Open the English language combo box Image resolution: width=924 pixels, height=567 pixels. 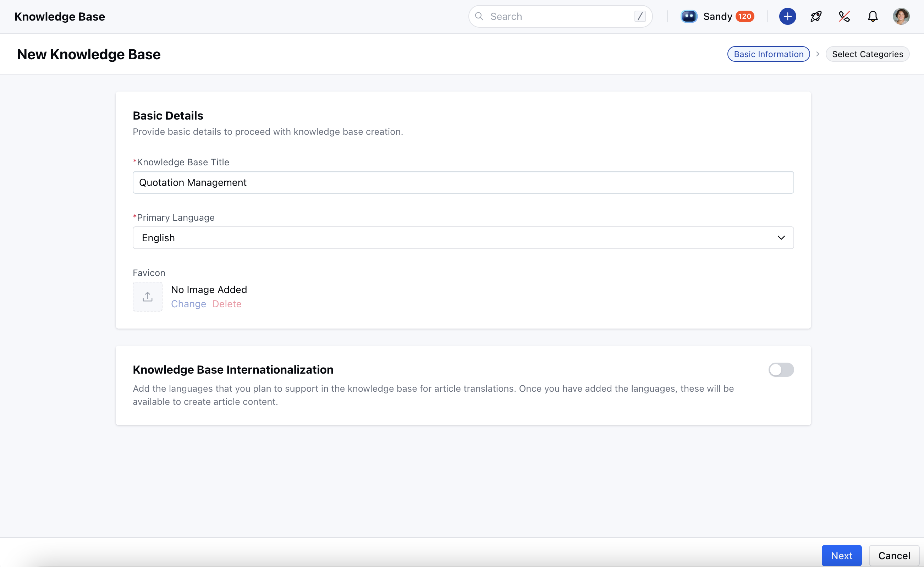(x=450, y=238)
